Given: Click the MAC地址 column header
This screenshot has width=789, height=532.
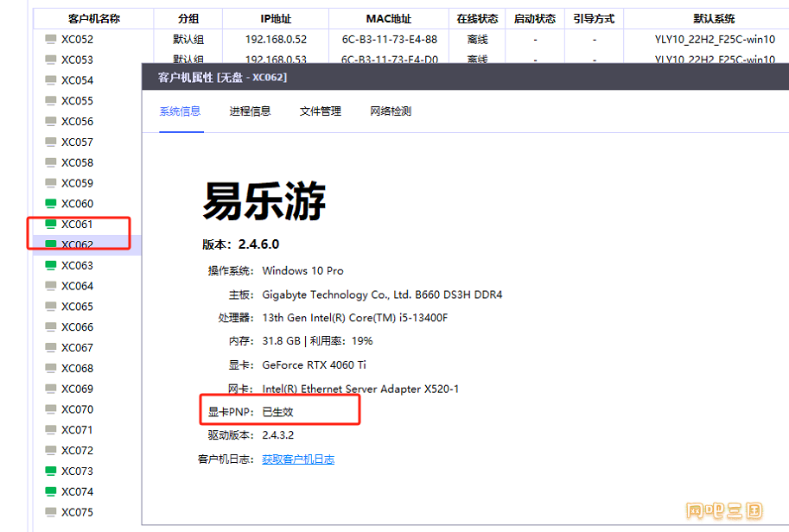Looking at the screenshot, I should tap(389, 19).
